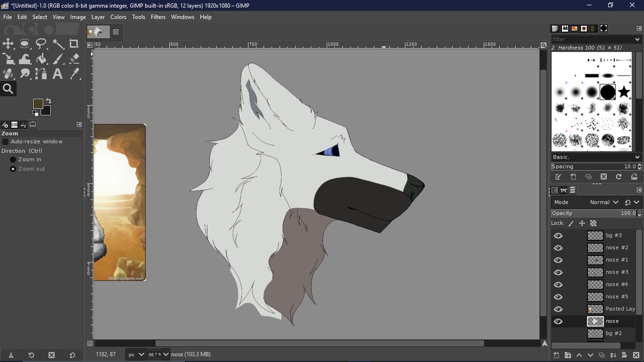
Task: Create a new brush
Action: [573, 177]
